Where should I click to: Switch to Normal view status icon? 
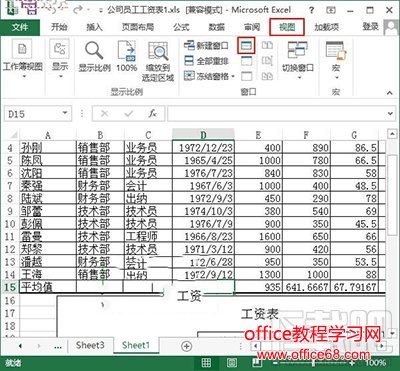[206, 363]
